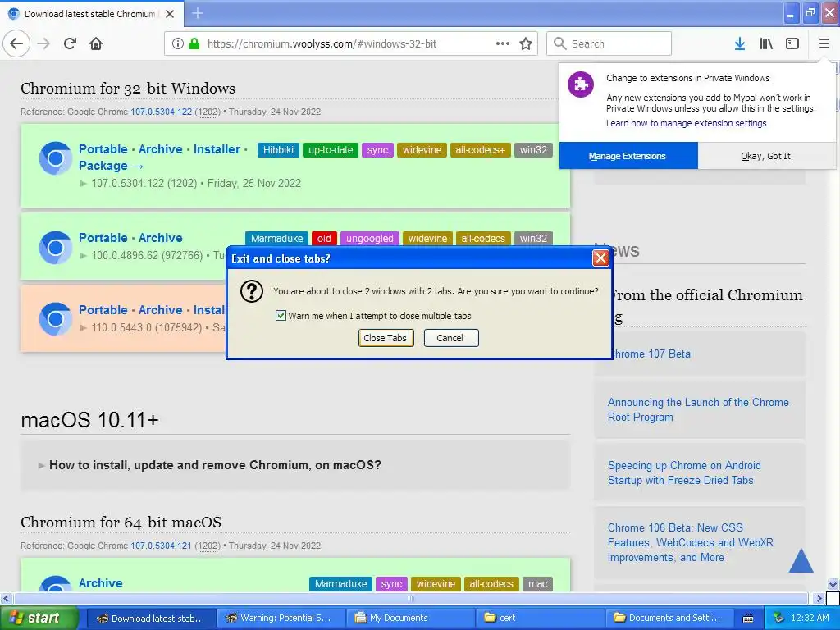Bookmark this page with the star icon
840x630 pixels.
(526, 43)
